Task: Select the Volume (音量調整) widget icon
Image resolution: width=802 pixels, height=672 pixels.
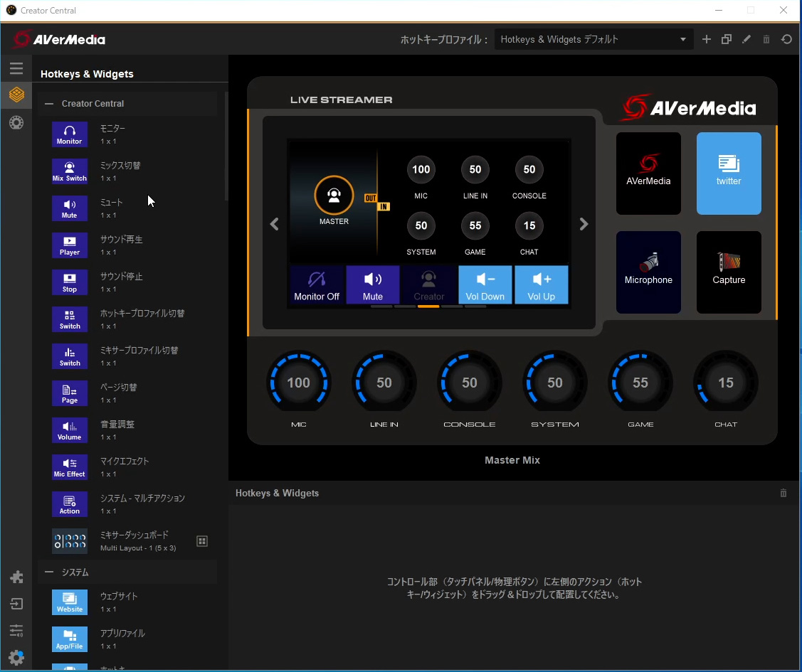Action: click(x=70, y=430)
